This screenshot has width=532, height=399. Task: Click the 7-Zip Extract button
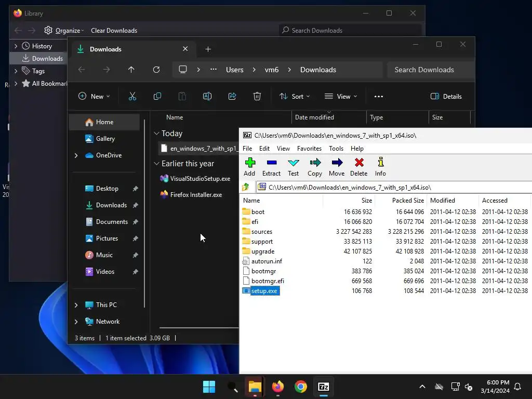pos(271,167)
